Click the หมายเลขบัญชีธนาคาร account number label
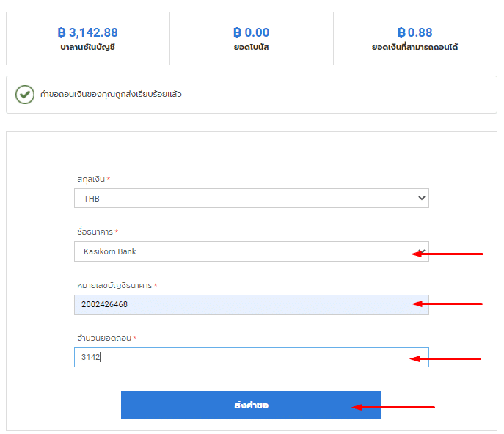The width and height of the screenshot is (504, 434). pos(115,285)
